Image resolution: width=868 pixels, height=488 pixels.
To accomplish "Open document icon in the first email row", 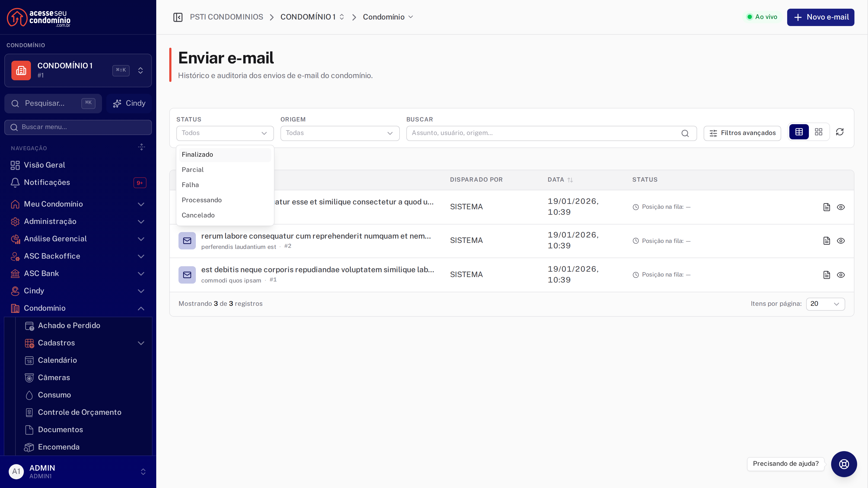I will [x=826, y=207].
